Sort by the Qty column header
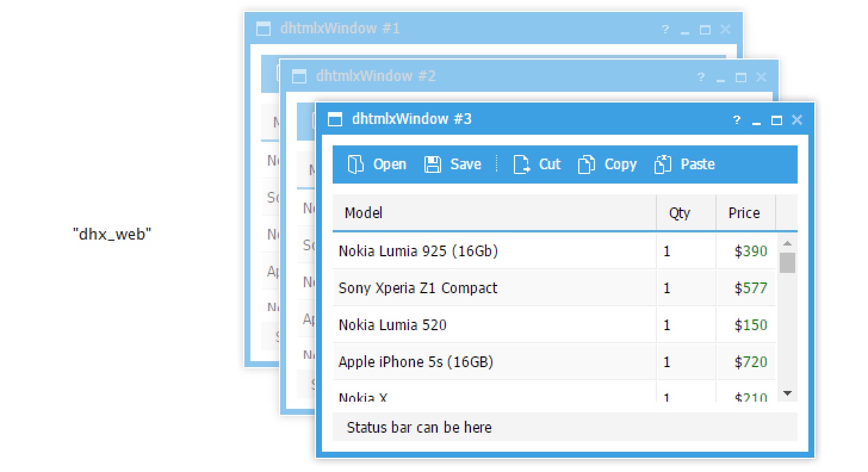Image resolution: width=868 pixels, height=472 pixels. (x=686, y=213)
